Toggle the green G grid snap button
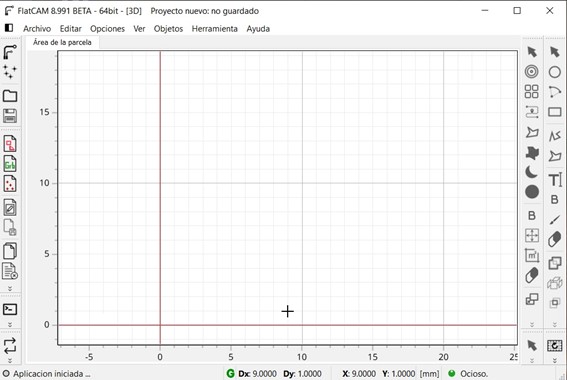 click(x=230, y=373)
